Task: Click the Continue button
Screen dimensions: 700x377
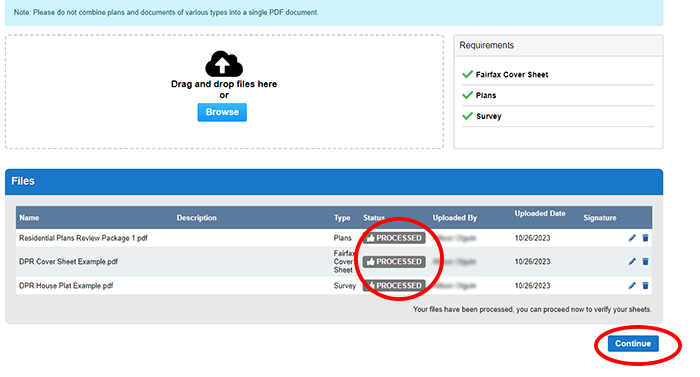Action: tap(633, 343)
